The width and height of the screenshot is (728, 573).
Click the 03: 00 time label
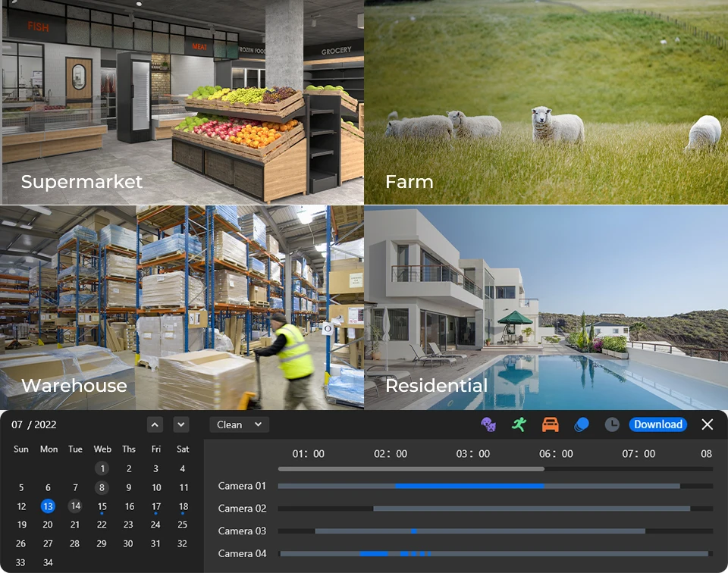(x=472, y=454)
